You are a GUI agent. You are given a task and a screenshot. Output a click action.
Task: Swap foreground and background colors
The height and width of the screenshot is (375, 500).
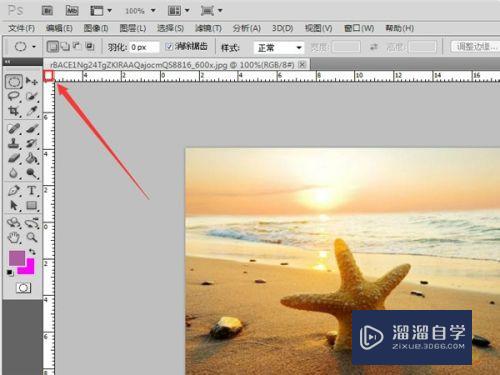click(x=32, y=252)
